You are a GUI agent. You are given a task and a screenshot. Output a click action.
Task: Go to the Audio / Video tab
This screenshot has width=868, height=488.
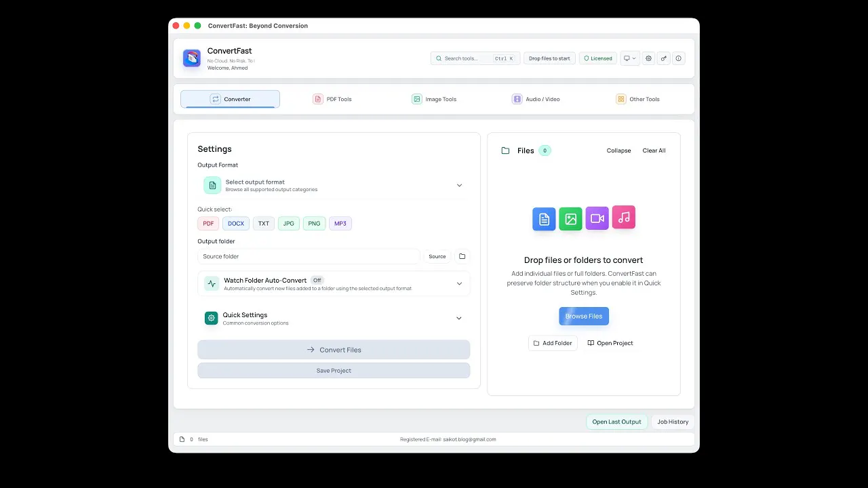536,99
